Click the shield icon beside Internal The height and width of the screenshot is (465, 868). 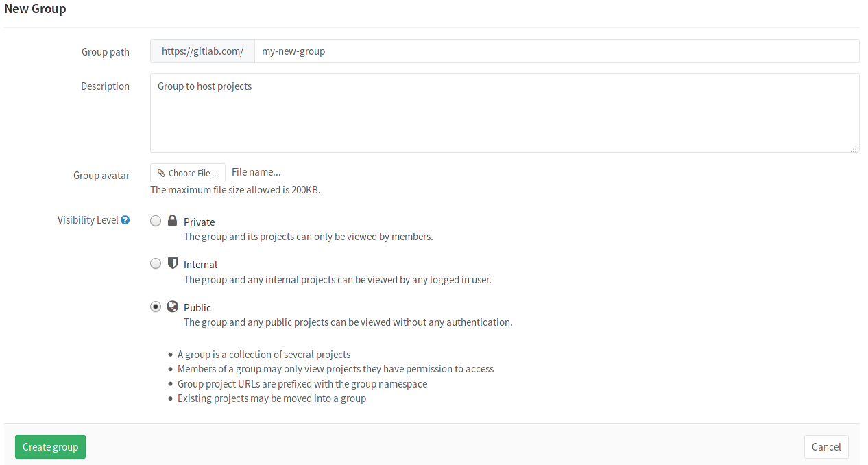pos(172,263)
